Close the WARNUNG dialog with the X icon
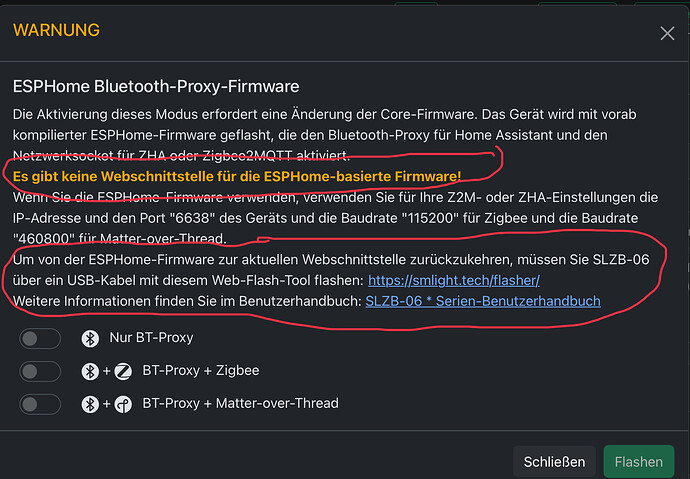This screenshot has width=690, height=479. point(668,33)
